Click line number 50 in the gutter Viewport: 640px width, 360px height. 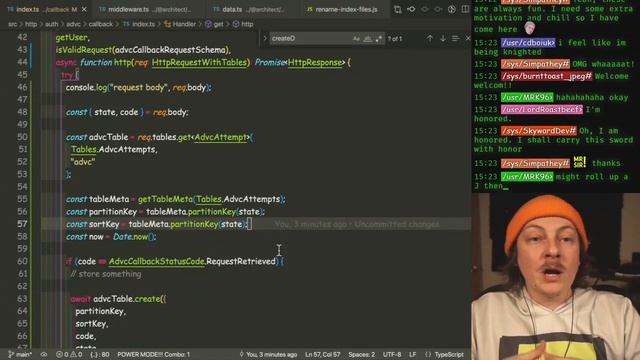22,137
